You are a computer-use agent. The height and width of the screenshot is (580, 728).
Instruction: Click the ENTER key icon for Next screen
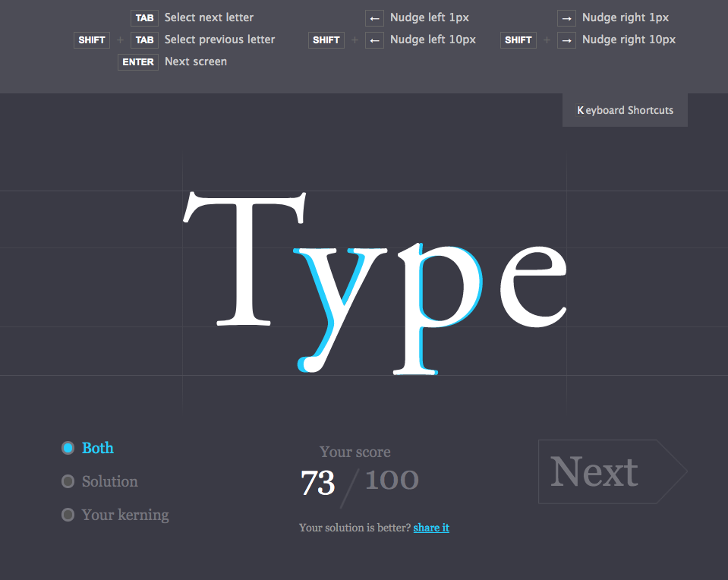[138, 62]
